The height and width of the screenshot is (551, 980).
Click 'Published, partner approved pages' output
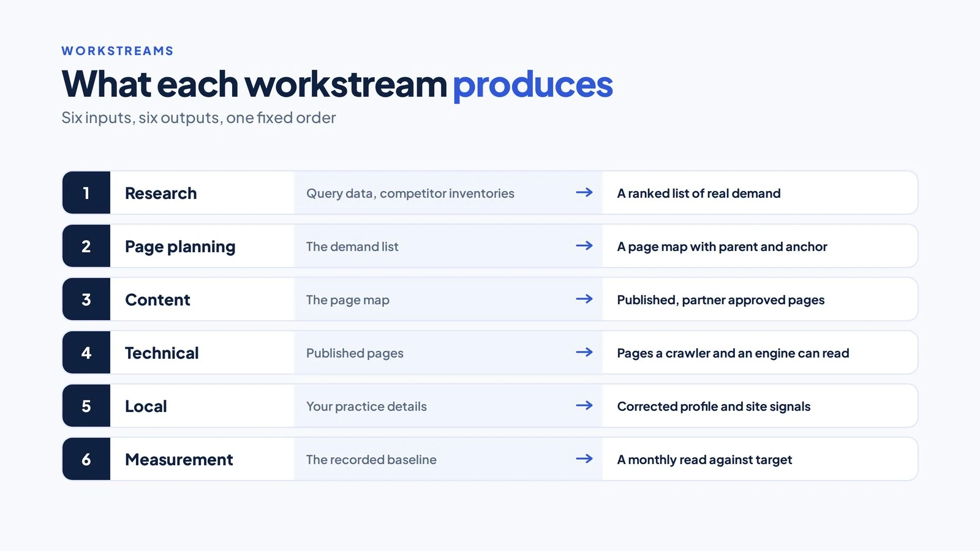721,300
